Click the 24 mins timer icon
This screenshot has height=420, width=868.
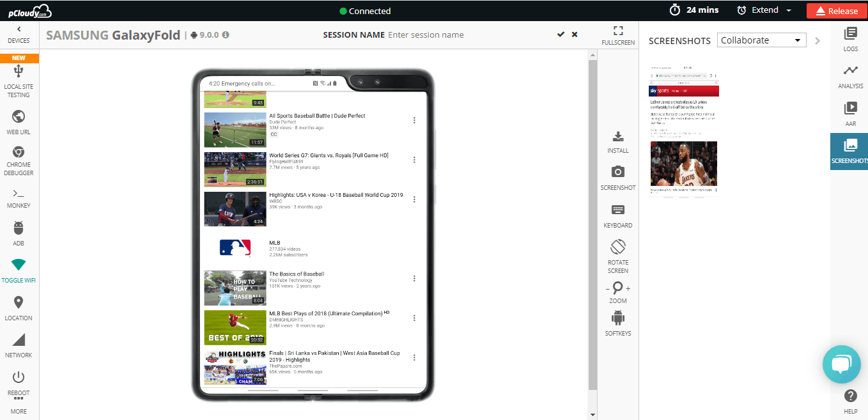coord(675,10)
